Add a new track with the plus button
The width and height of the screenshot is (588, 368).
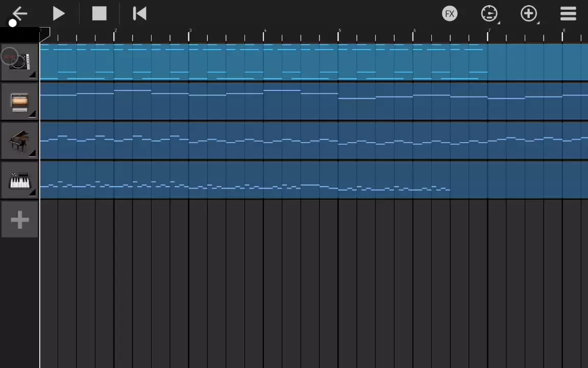click(19, 220)
